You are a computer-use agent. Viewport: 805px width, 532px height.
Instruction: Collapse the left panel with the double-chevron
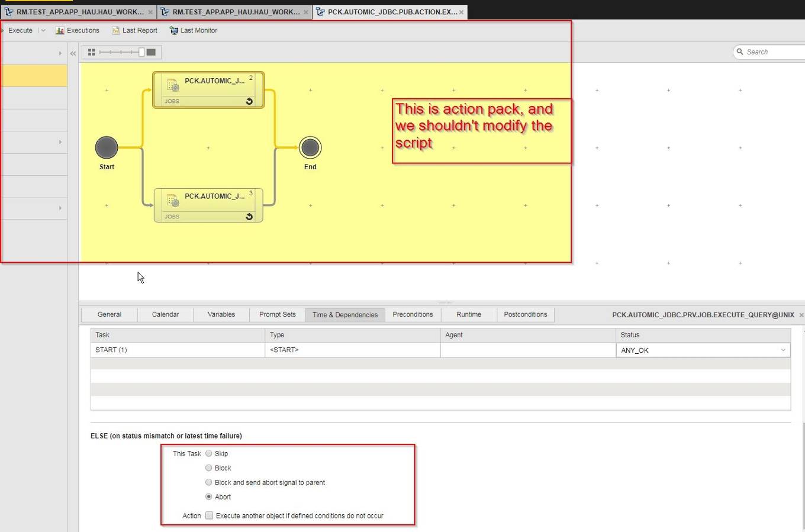73,53
